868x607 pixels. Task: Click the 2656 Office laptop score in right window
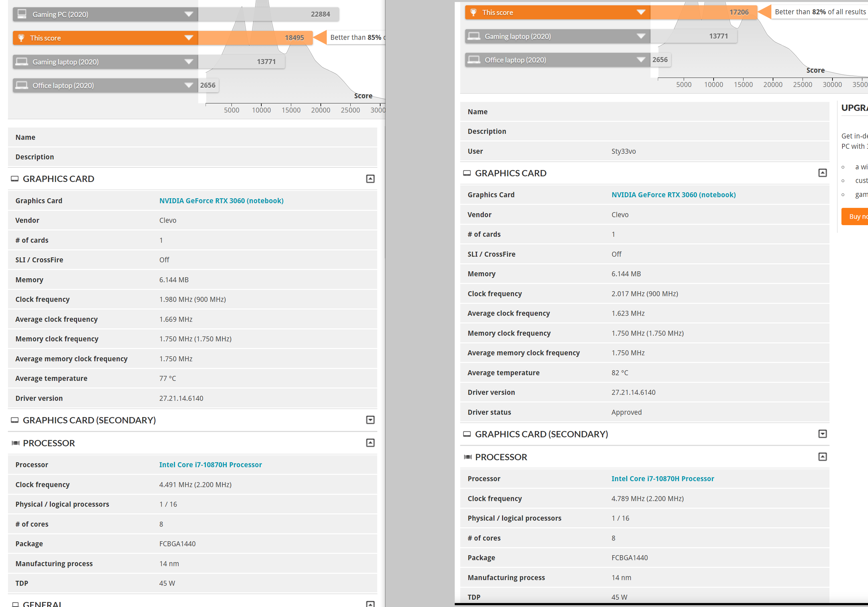point(660,59)
